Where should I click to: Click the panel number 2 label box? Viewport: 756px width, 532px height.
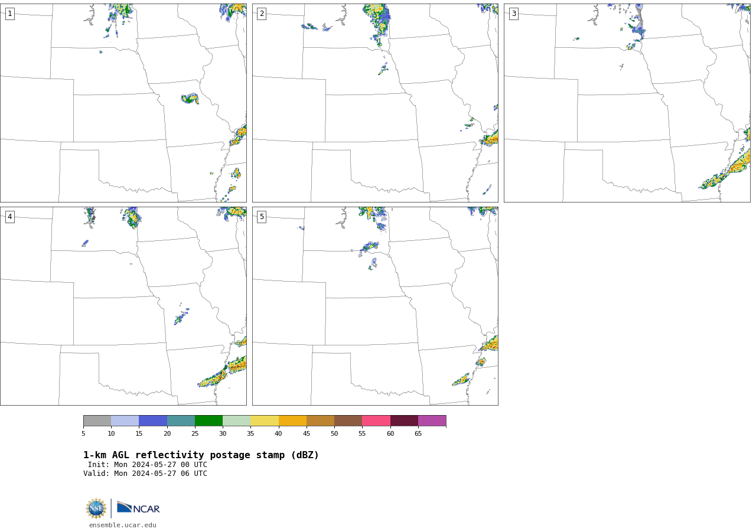point(262,14)
